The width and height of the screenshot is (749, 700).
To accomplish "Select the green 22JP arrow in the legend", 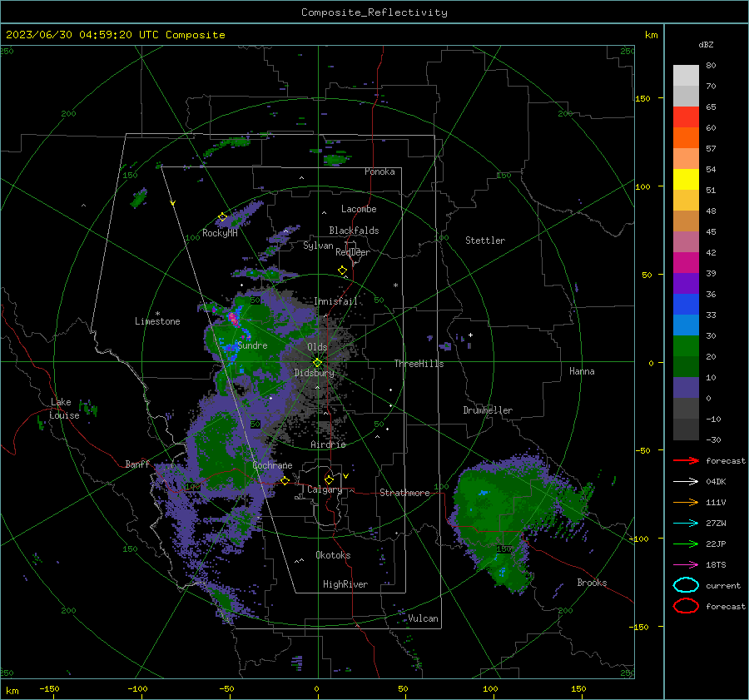I will tap(686, 544).
